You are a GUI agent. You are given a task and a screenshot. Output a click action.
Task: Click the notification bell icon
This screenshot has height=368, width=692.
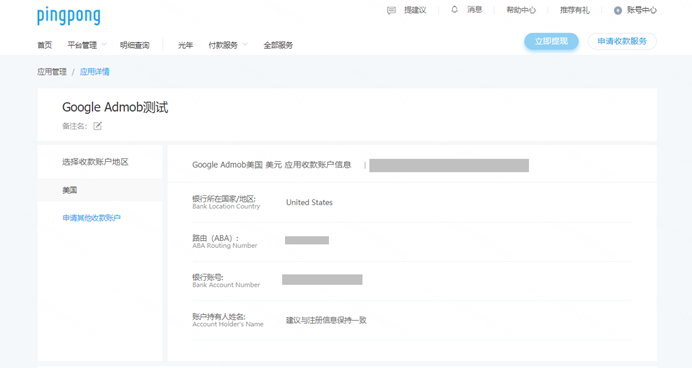pos(454,10)
